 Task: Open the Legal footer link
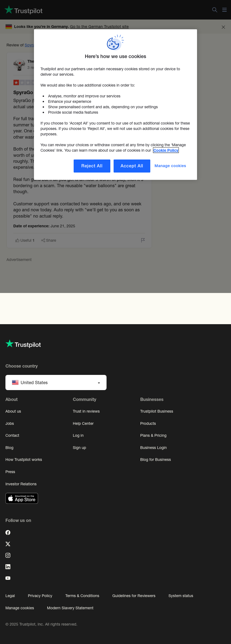(x=10, y=596)
